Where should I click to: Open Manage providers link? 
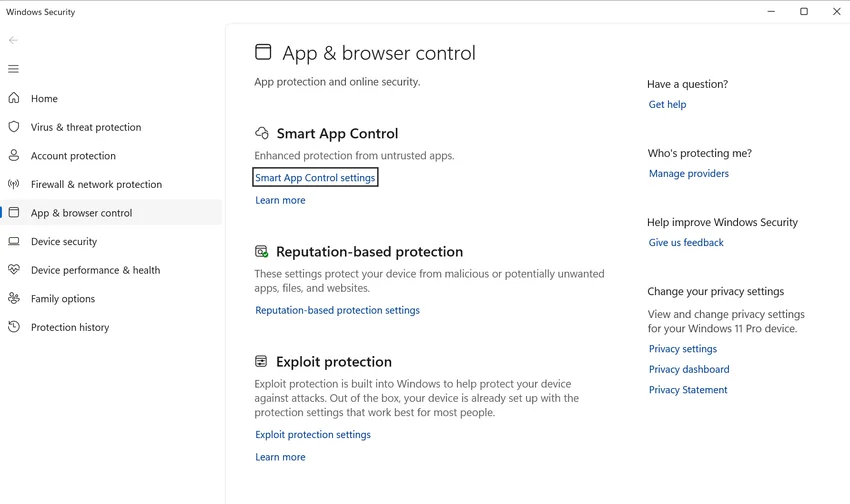(x=688, y=173)
